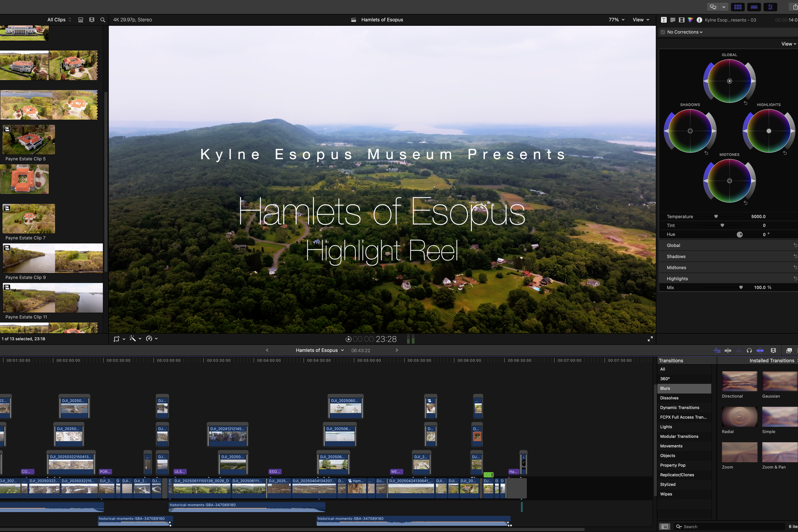Open the Text Inspector T icon
This screenshot has height=532, width=798.
[664, 20]
